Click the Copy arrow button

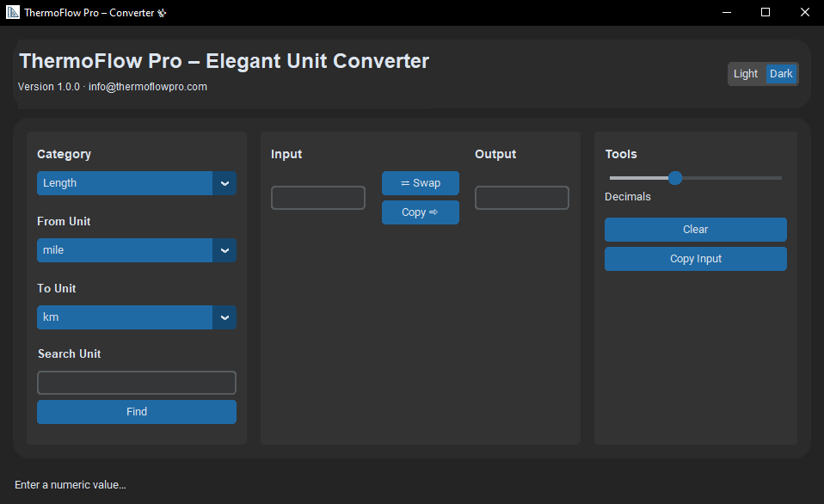[x=420, y=212]
